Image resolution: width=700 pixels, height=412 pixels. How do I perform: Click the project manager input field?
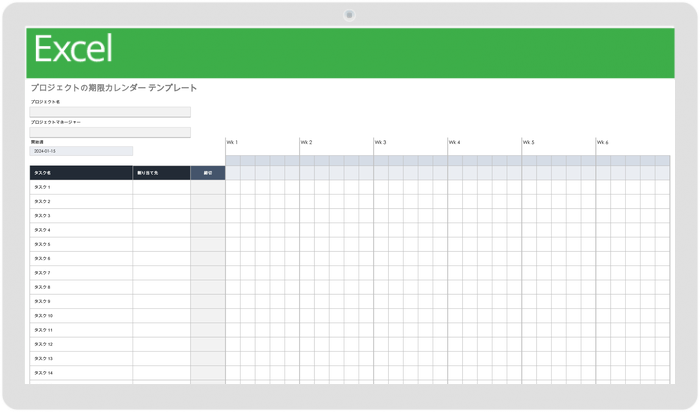[x=110, y=132]
